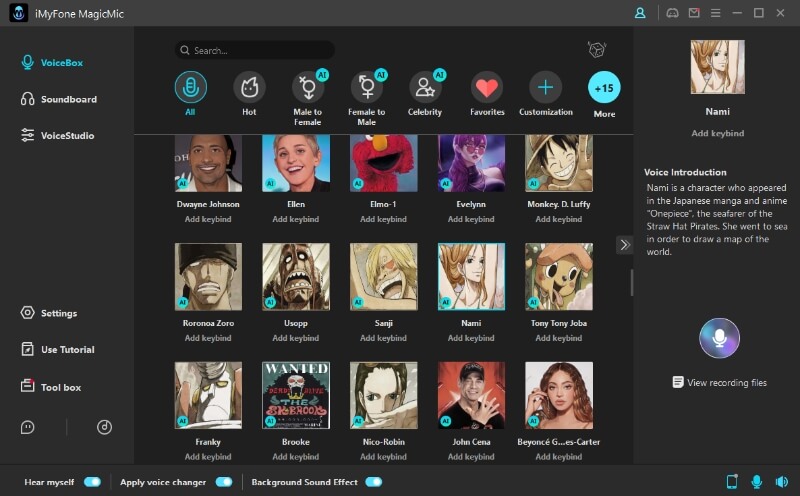800x496 pixels.
Task: Add keybind under Sanji
Action: click(383, 338)
